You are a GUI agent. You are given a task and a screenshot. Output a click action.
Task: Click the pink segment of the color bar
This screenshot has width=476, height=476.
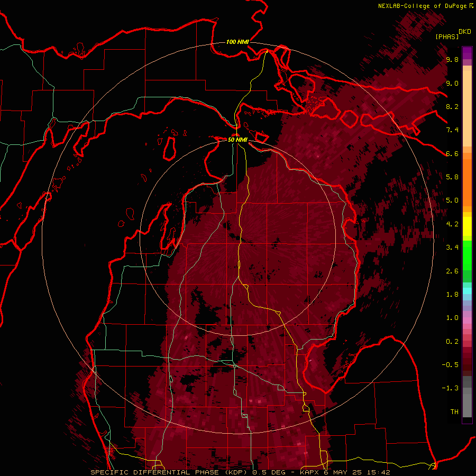pyautogui.click(x=467, y=321)
